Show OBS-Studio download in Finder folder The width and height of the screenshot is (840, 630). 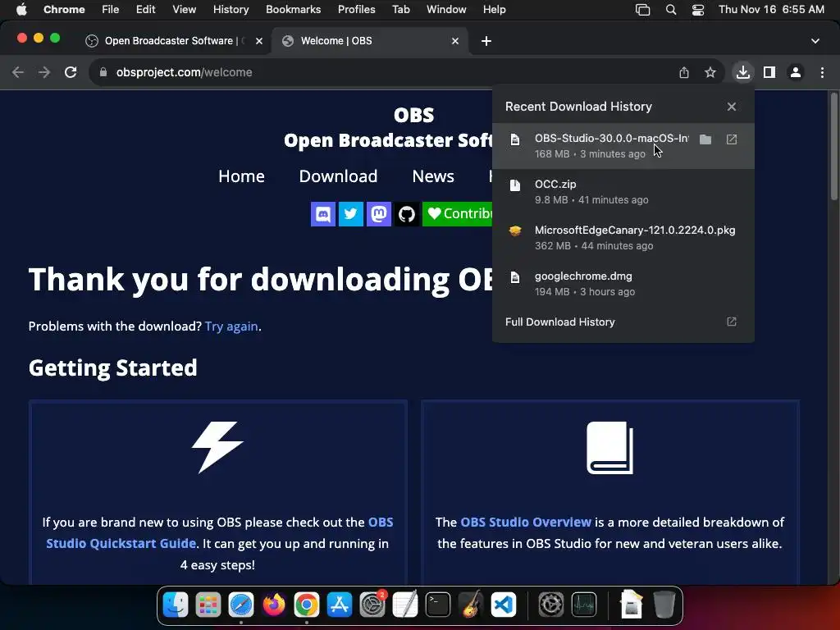click(705, 139)
